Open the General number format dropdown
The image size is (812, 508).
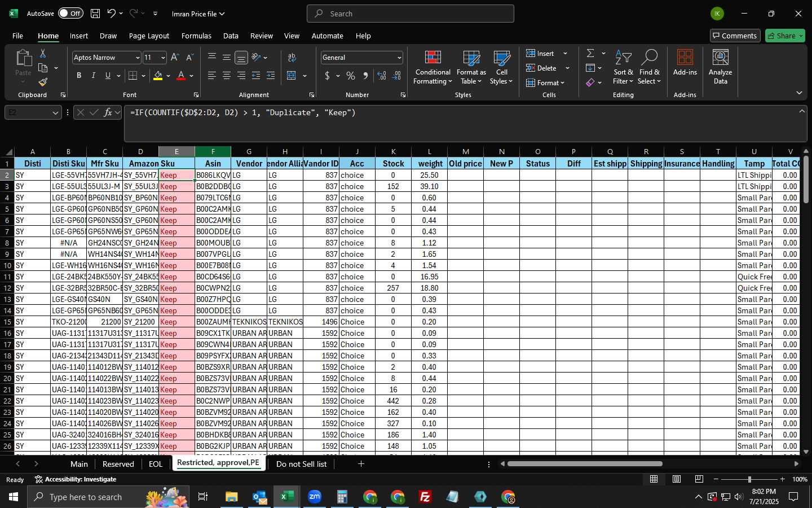[x=399, y=58]
